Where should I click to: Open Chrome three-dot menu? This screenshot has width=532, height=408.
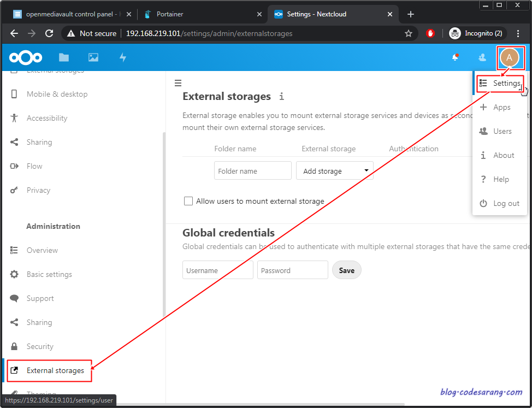[518, 33]
